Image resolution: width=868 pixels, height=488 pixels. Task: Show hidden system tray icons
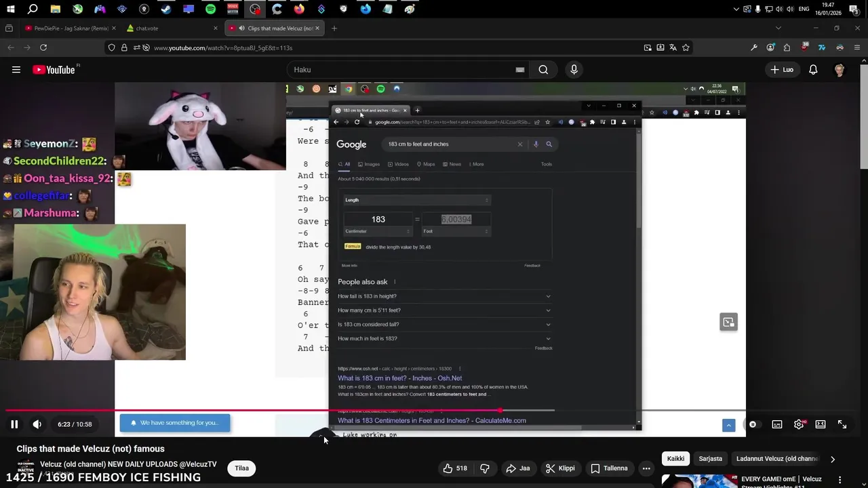(x=736, y=9)
